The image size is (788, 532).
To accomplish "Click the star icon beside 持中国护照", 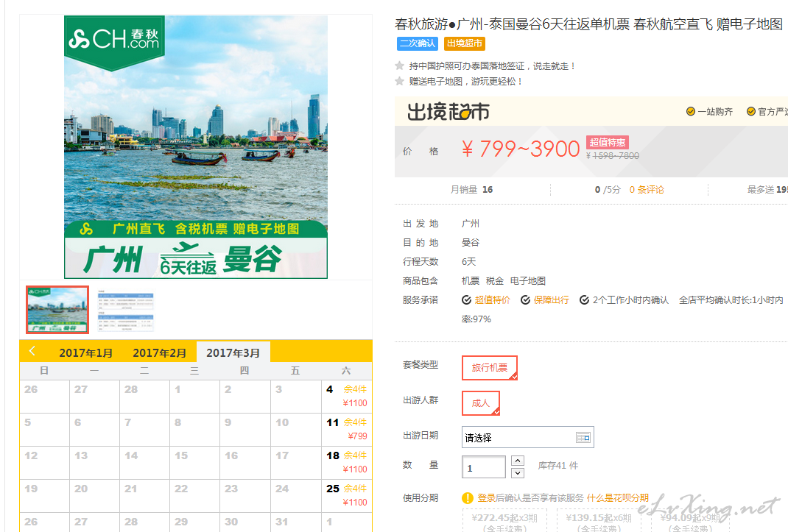I will pos(400,65).
